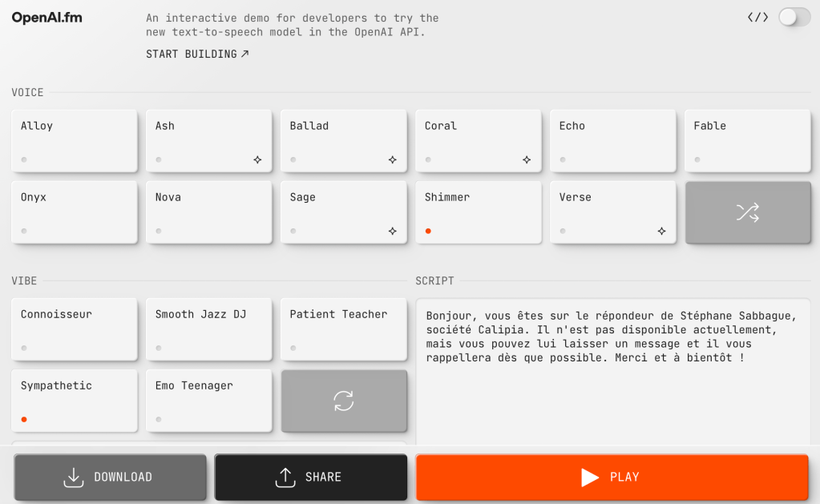
Task: Click the sparkle icon on Coral card
Action: pos(527,159)
